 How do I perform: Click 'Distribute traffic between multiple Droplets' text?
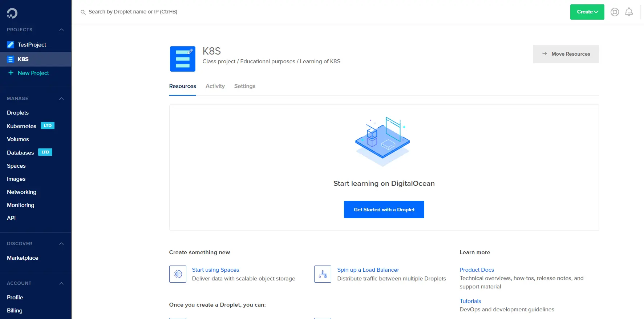[392, 279]
